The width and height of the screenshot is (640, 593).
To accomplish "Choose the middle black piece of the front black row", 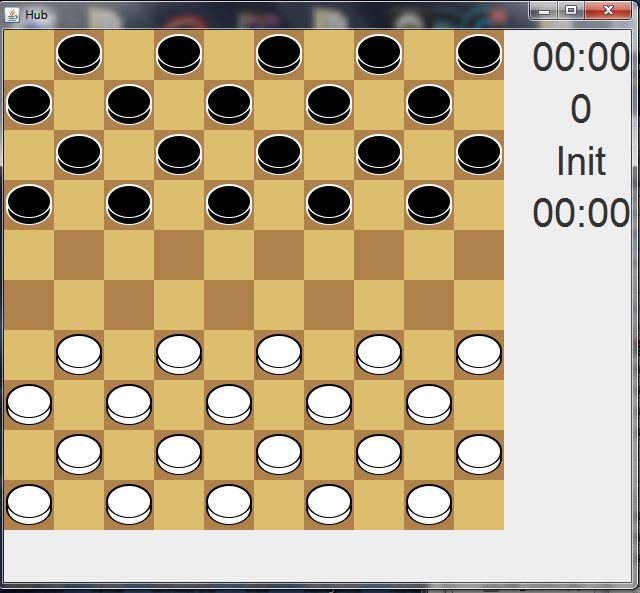I will (x=229, y=204).
